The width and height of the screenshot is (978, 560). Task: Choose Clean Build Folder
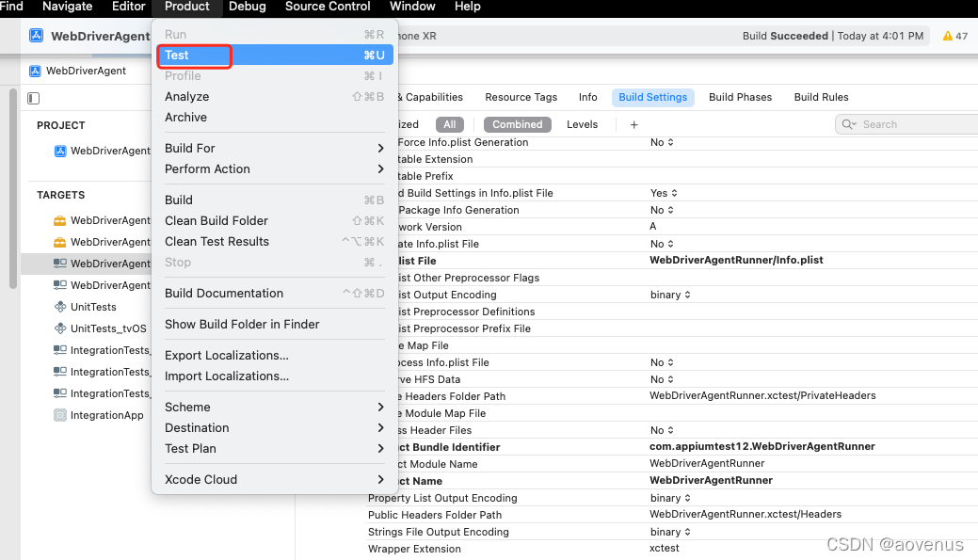click(x=275, y=221)
